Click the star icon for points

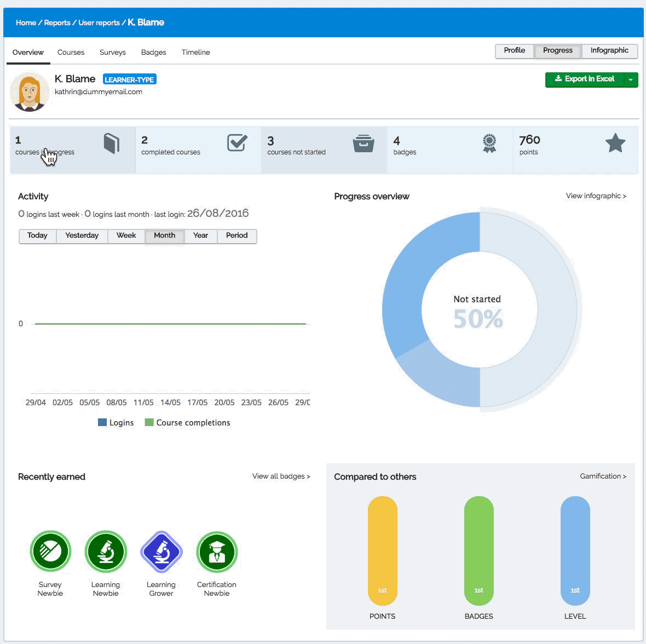(x=615, y=143)
